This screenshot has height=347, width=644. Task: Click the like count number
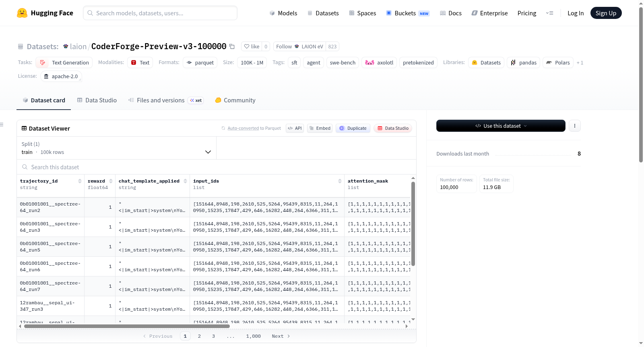pyautogui.click(x=266, y=46)
